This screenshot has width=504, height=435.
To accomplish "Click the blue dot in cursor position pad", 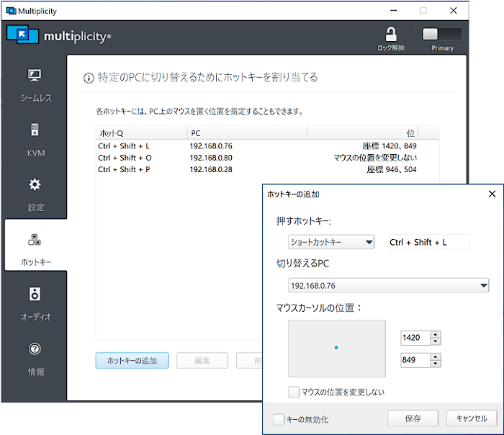I will pyautogui.click(x=336, y=348).
